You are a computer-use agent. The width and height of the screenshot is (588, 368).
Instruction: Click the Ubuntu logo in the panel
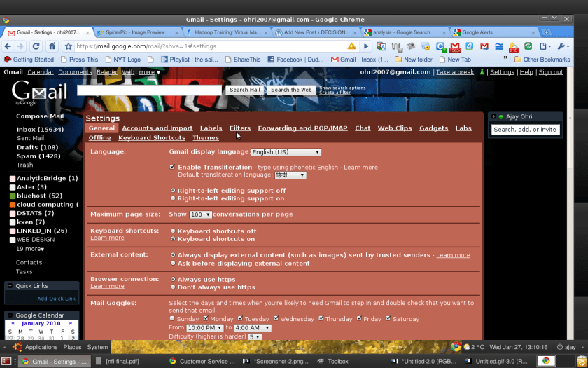(x=17, y=347)
